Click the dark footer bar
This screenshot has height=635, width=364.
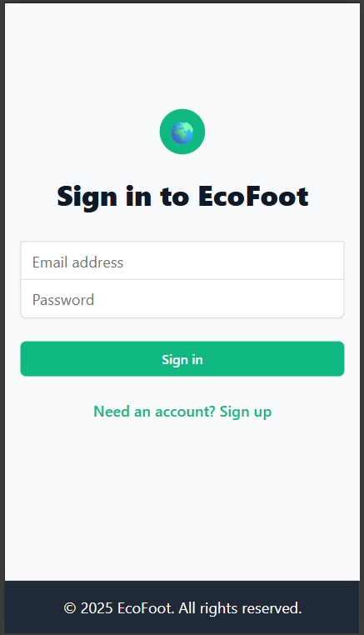tap(182, 607)
